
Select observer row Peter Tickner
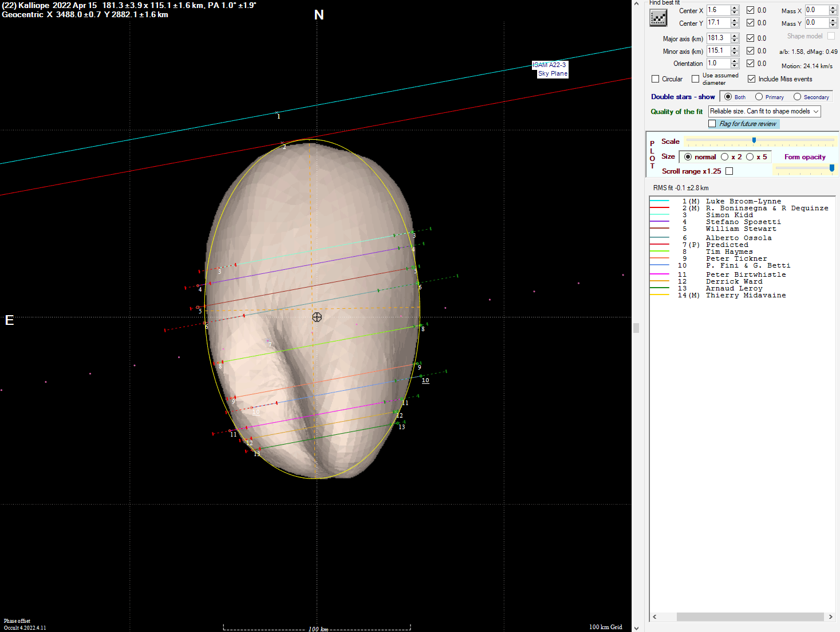pyautogui.click(x=743, y=258)
